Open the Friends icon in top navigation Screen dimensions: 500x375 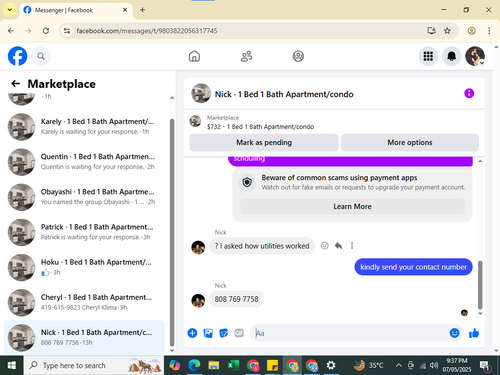point(246,56)
